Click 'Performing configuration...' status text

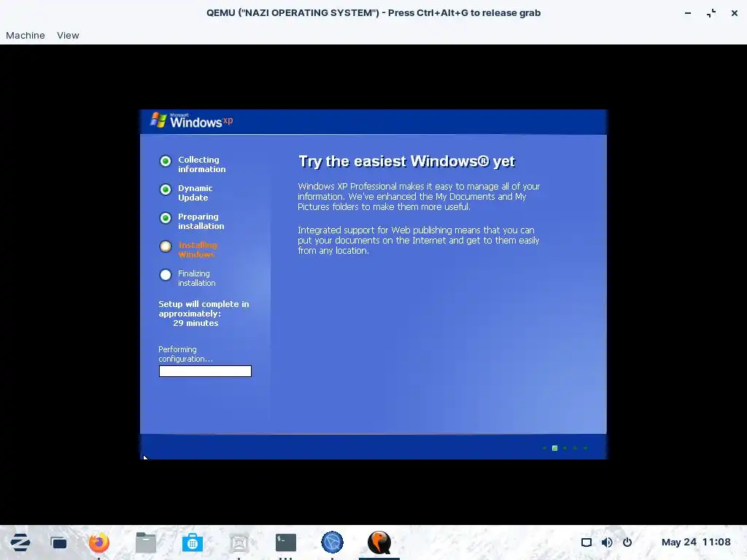(x=185, y=354)
